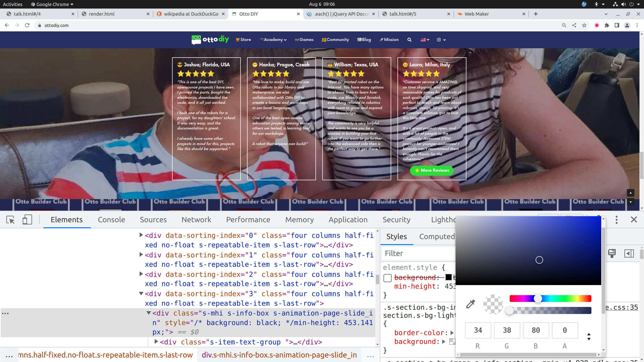Toggle the device toolbar icon
This screenshot has width=644, height=362.
click(27, 220)
